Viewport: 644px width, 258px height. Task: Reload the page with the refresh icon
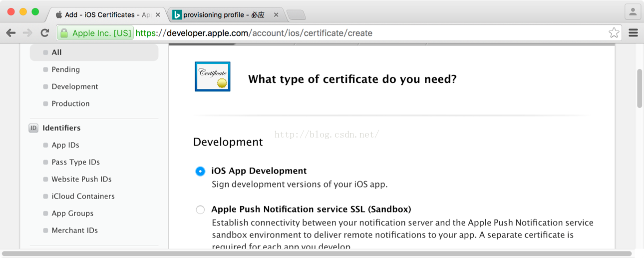tap(45, 33)
